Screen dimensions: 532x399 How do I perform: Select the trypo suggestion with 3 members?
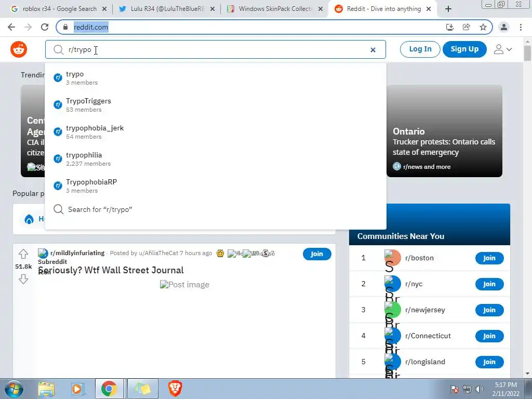point(216,78)
